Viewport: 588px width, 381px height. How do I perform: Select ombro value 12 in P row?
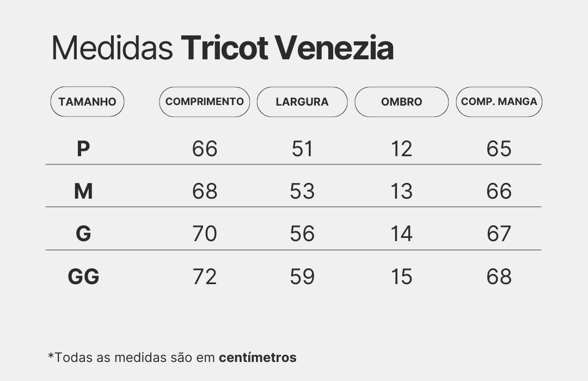click(402, 149)
